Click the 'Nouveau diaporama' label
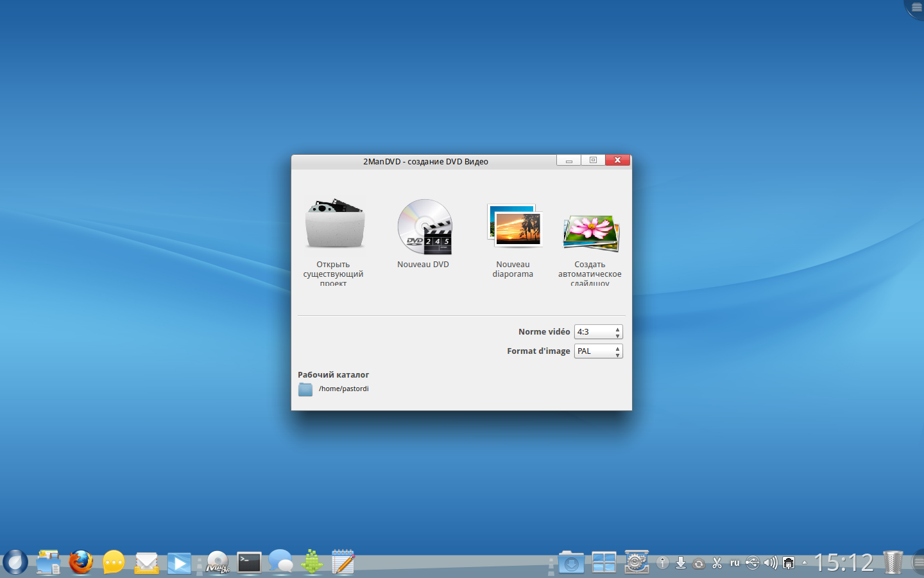Image resolution: width=924 pixels, height=578 pixels. click(513, 269)
